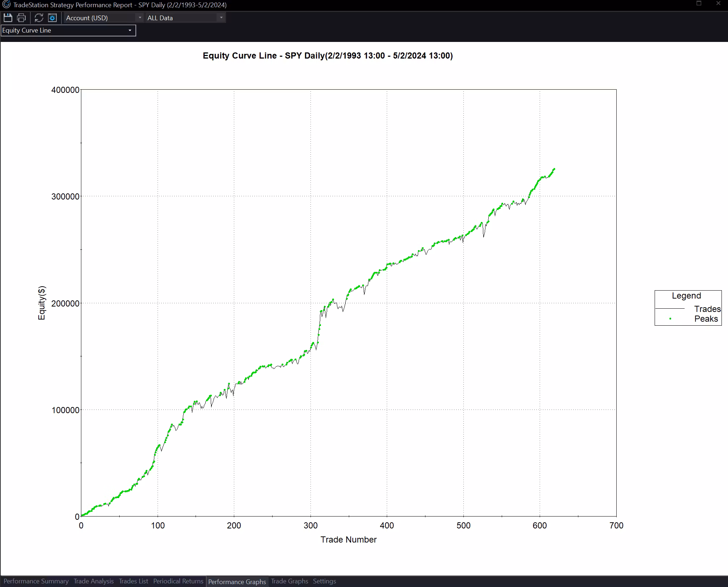Open the Account (USD) dropdown

coord(104,18)
